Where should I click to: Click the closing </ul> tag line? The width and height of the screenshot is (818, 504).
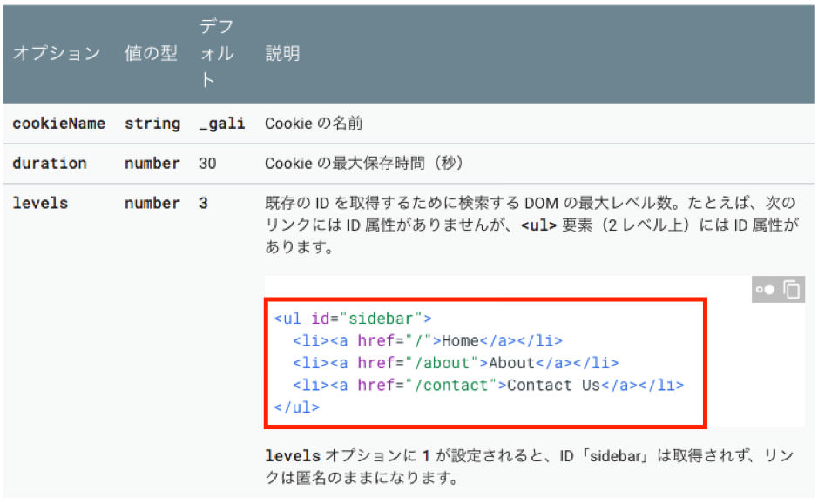297,407
